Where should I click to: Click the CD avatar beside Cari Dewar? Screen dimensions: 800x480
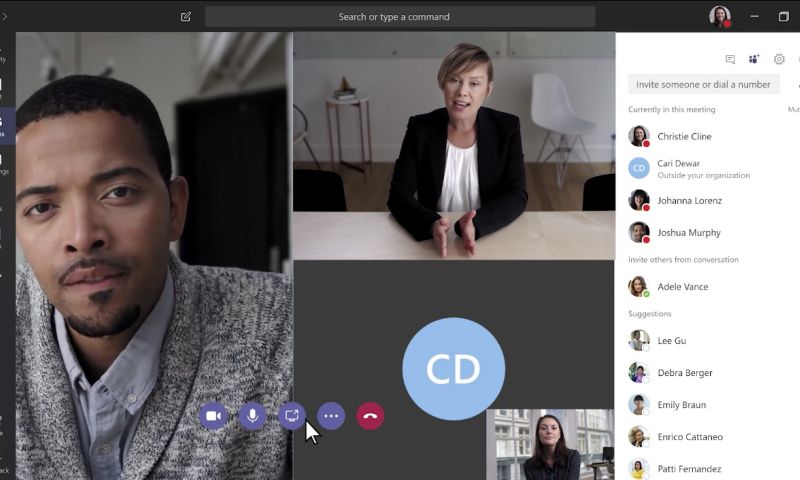pyautogui.click(x=639, y=168)
